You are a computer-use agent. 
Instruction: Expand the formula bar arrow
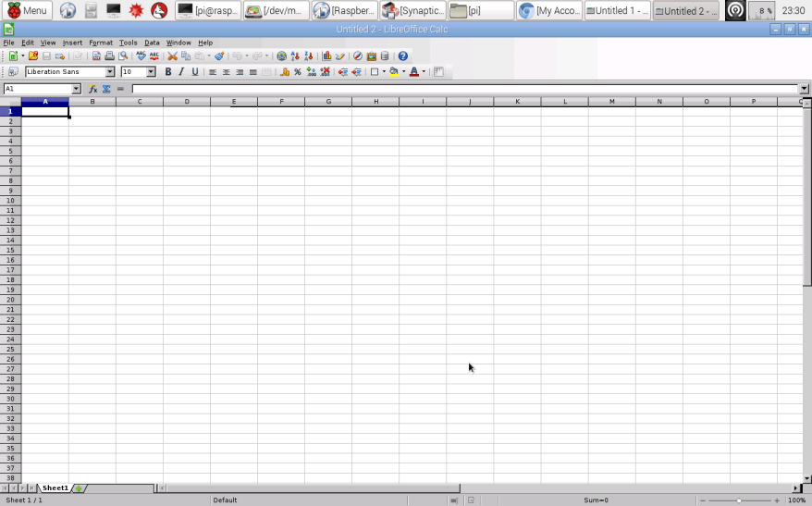tap(805, 89)
